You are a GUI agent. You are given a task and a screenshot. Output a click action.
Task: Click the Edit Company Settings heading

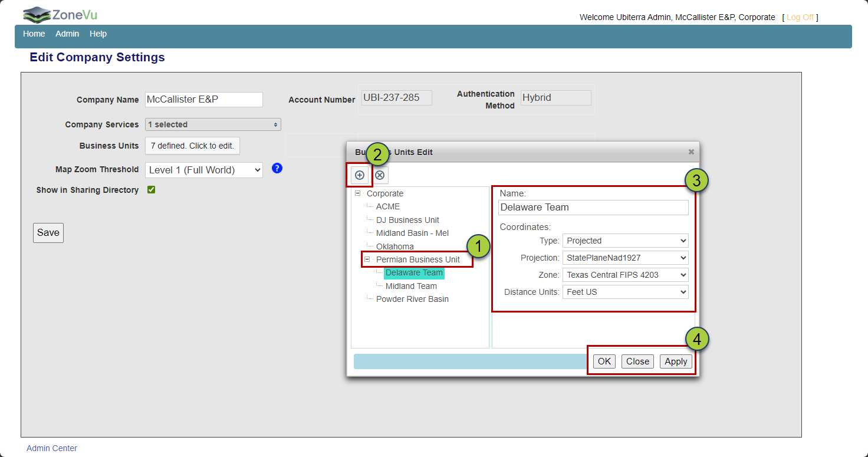click(97, 57)
